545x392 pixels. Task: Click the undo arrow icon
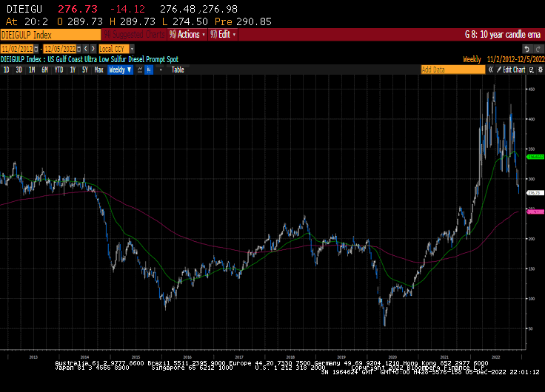tap(527, 49)
